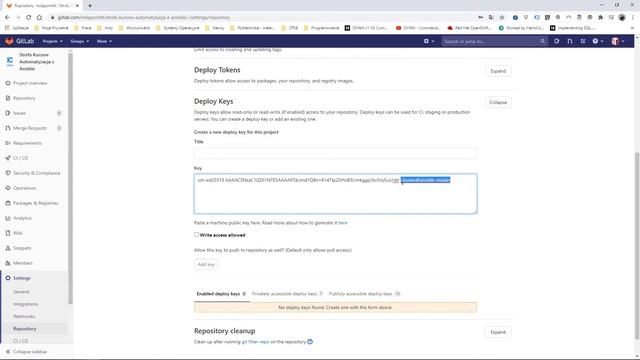640x360 pixels.
Task: Open the create new plus dropdown
Action: pos(429,41)
